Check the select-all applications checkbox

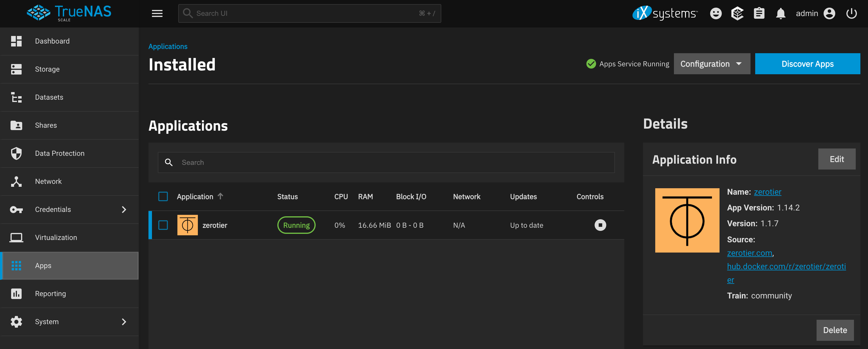point(163,196)
